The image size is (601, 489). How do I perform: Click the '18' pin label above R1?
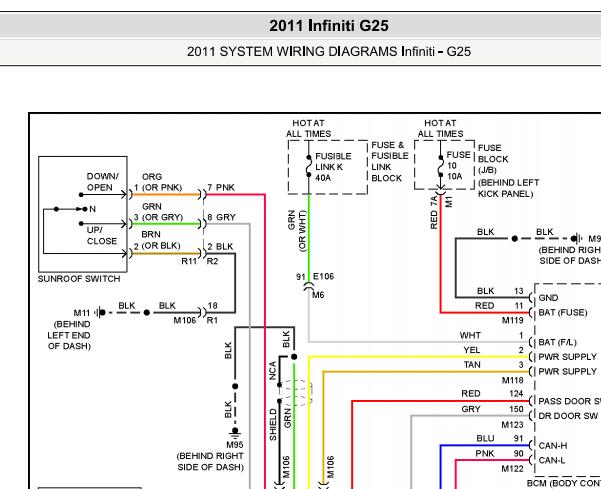click(x=212, y=305)
